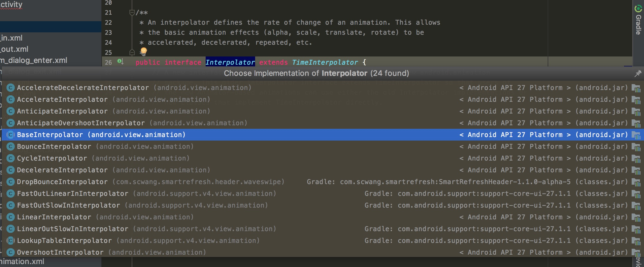The width and height of the screenshot is (644, 267).
Task: Click library icon on BaseInterpolator row
Action: coord(636,135)
